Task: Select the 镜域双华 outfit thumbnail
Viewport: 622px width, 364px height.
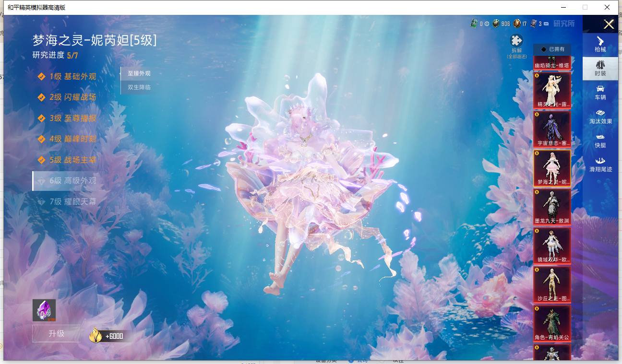Action: (552, 246)
